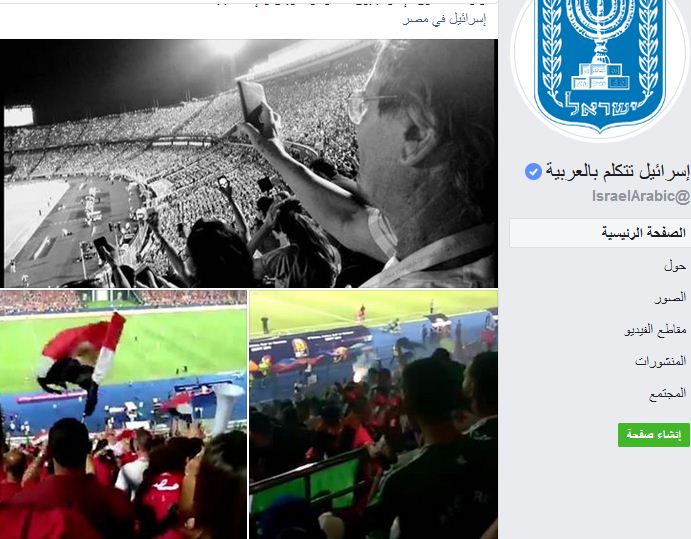Open المنشورات section
The width and height of the screenshot is (691, 539).
(x=661, y=361)
